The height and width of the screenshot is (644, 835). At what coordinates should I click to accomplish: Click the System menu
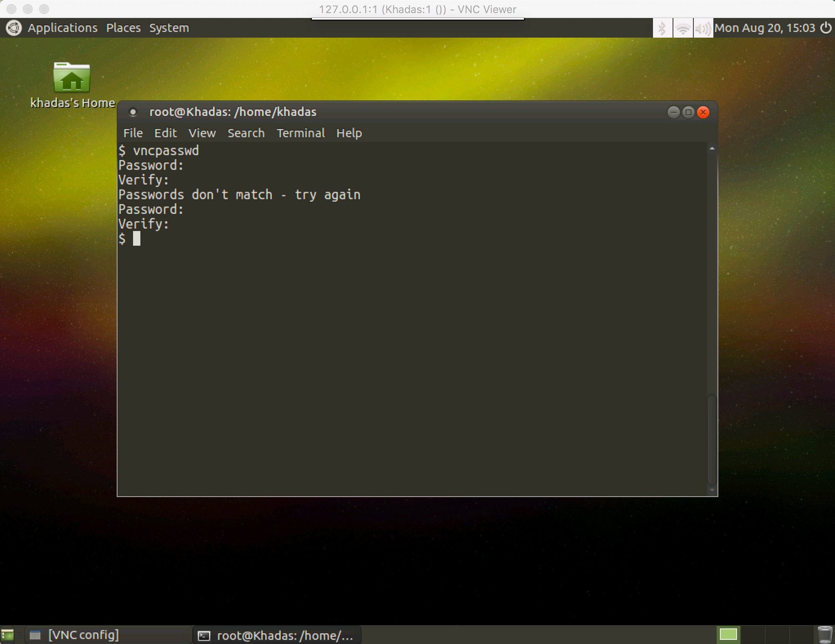click(x=169, y=28)
